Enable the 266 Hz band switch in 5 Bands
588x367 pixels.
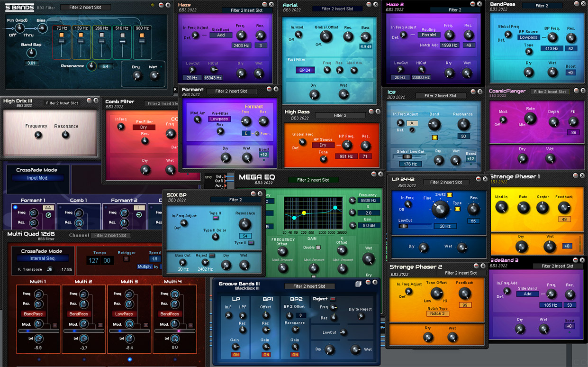102,36
